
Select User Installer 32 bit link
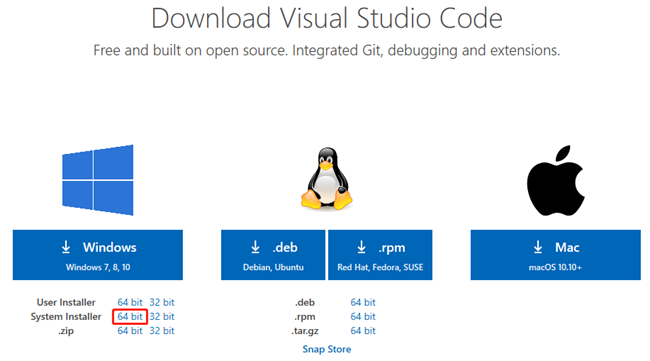pyautogui.click(x=162, y=302)
